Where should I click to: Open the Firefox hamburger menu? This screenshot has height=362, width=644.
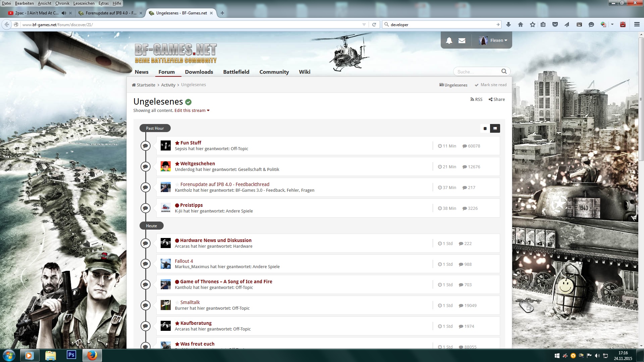tap(637, 24)
